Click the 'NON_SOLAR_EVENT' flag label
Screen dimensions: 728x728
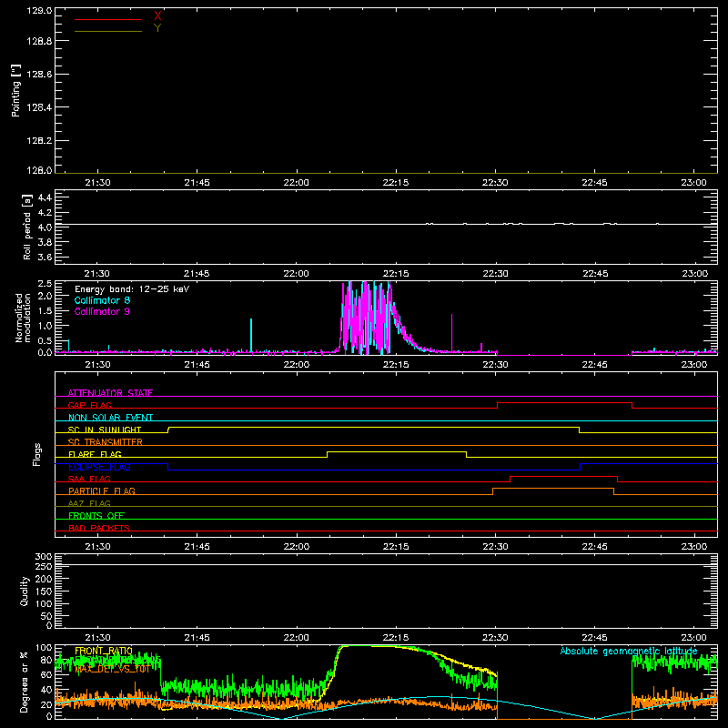(x=110, y=418)
